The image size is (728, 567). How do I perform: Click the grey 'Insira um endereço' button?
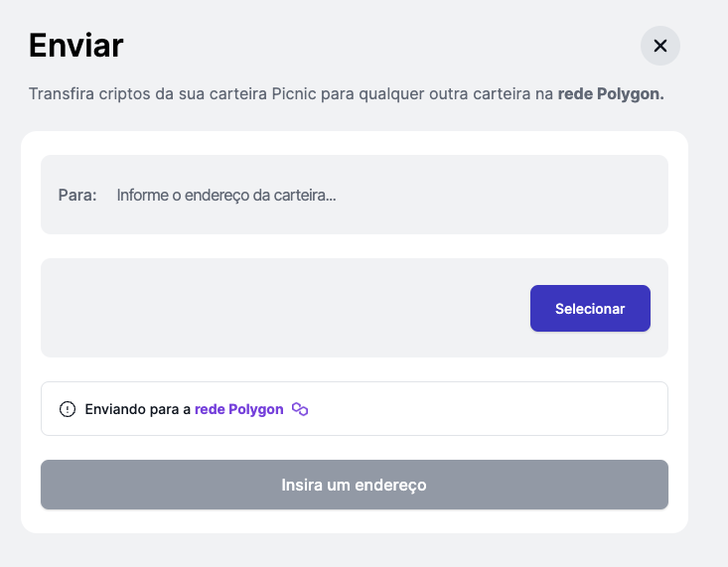355,485
